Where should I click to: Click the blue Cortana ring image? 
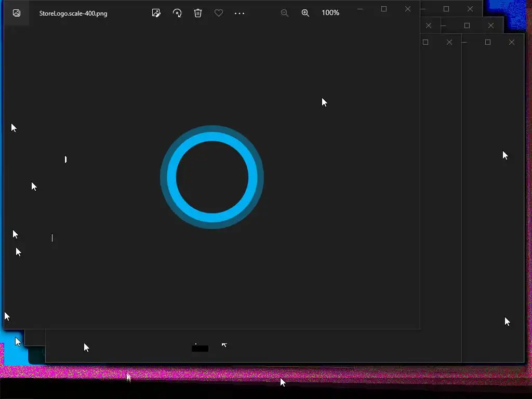point(212,177)
